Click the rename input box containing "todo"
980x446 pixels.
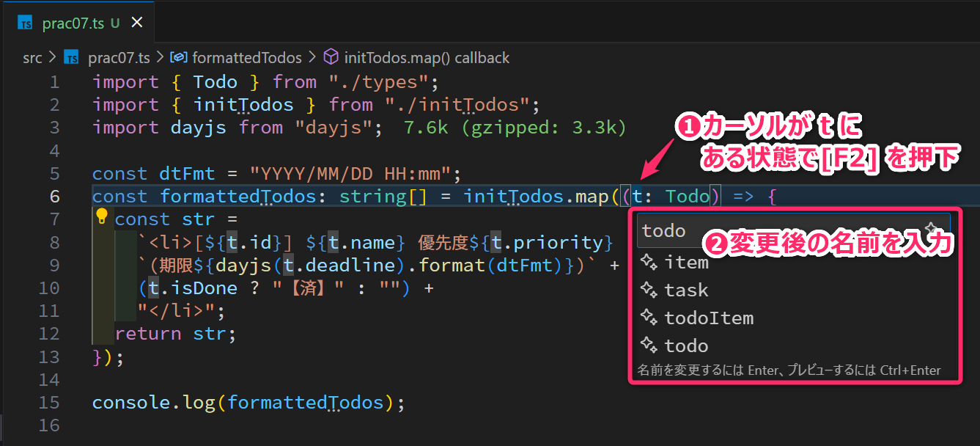(x=770, y=230)
